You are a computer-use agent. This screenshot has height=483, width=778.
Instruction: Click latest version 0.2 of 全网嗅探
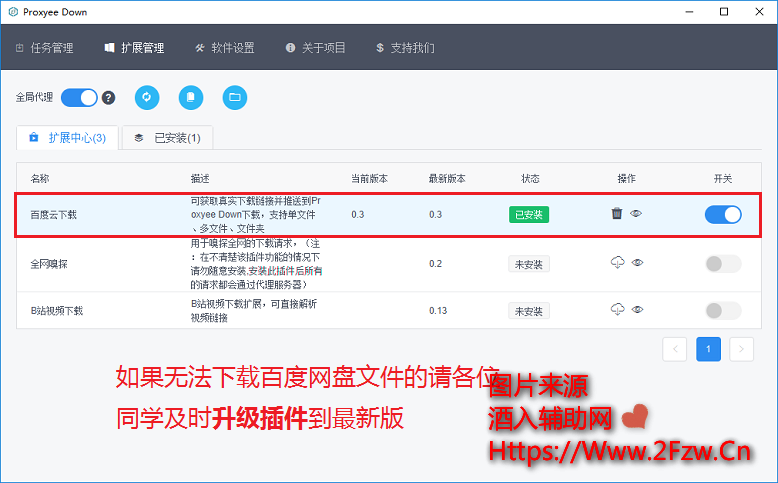436,264
